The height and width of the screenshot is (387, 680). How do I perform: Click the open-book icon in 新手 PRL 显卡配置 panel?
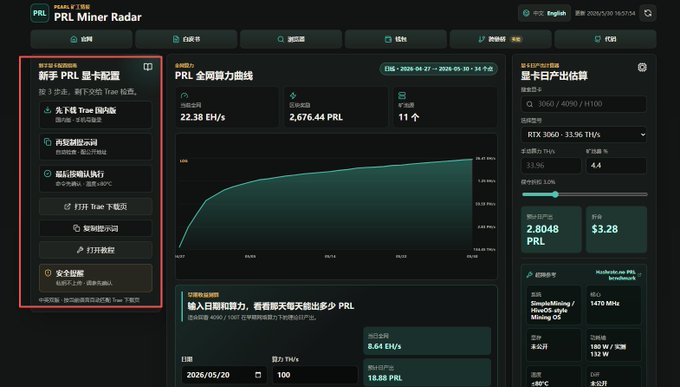(x=148, y=67)
